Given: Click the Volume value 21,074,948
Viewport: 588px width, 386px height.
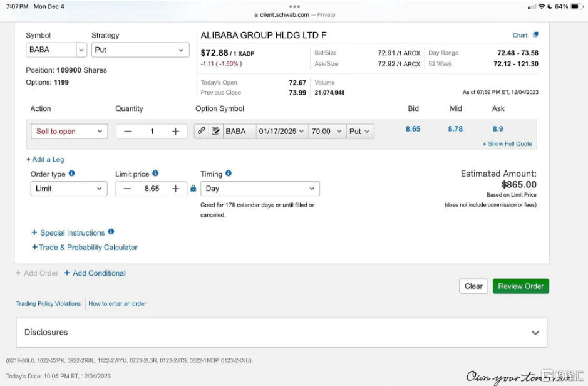Looking at the screenshot, I should click(329, 93).
